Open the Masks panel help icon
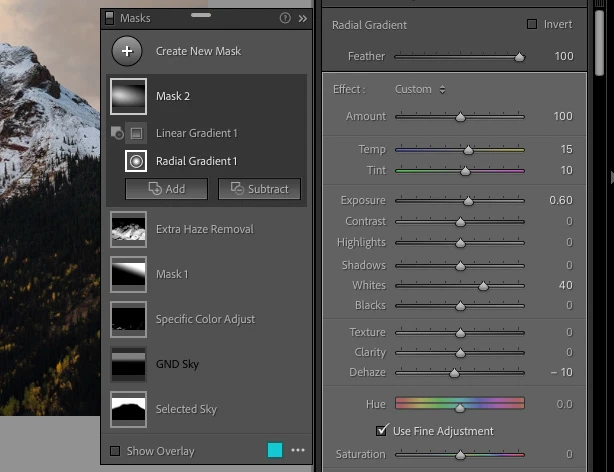The width and height of the screenshot is (614, 472). (285, 18)
